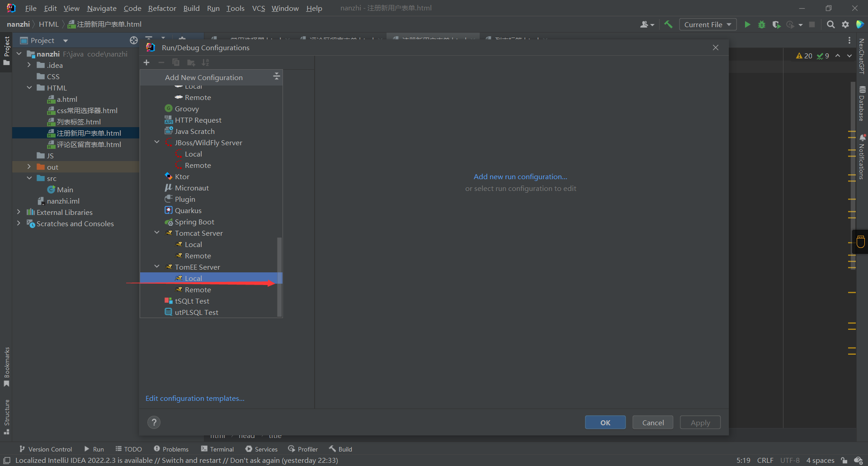Expand External Libraries node
This screenshot has width=868, height=466.
[19, 212]
